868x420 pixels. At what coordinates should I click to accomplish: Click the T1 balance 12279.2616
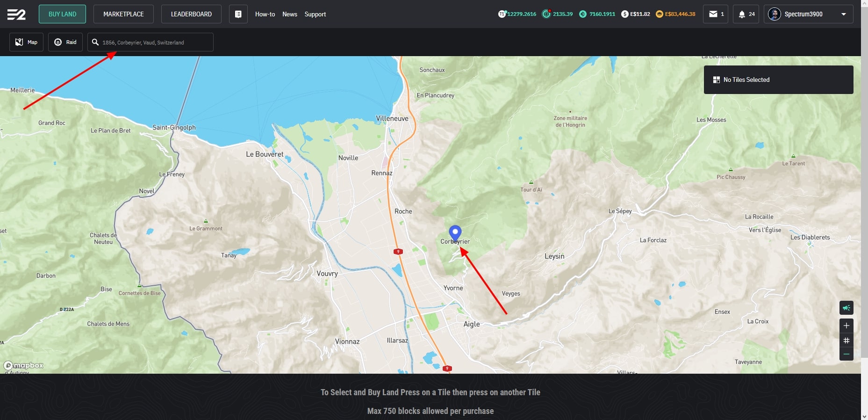pos(517,14)
